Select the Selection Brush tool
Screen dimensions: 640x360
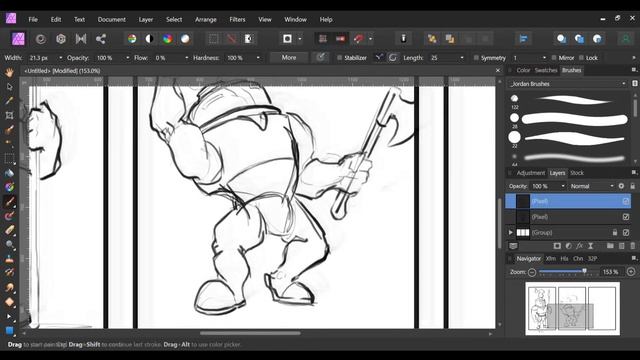coord(9,130)
